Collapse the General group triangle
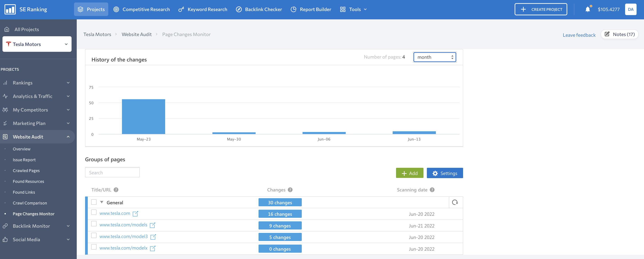Viewport: 644px width, 259px height. [x=101, y=202]
